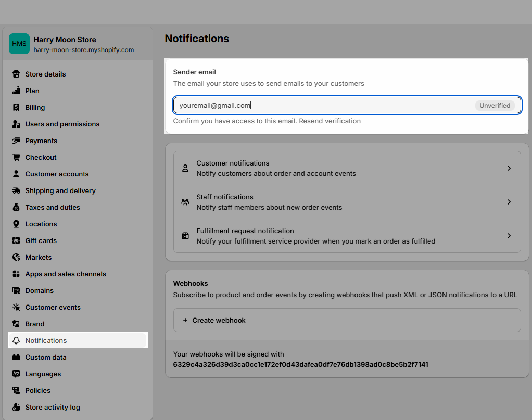Click harry-moon-store.myshopify.com store URL

83,50
